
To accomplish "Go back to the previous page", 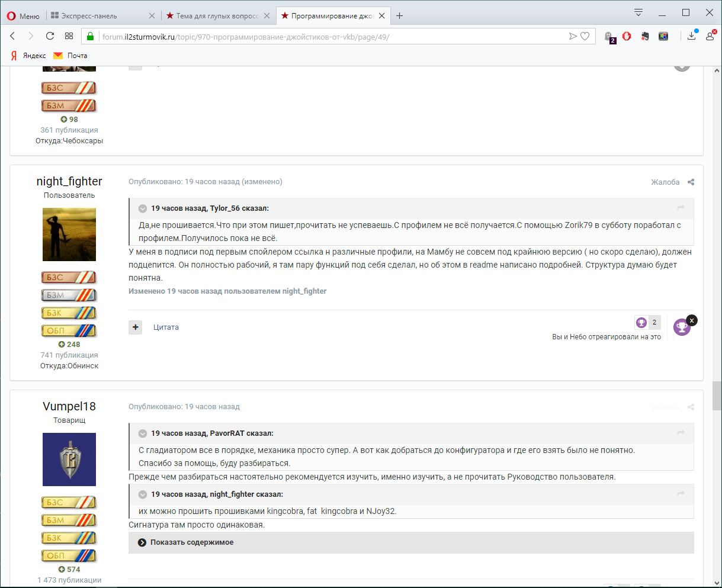I will (x=12, y=36).
